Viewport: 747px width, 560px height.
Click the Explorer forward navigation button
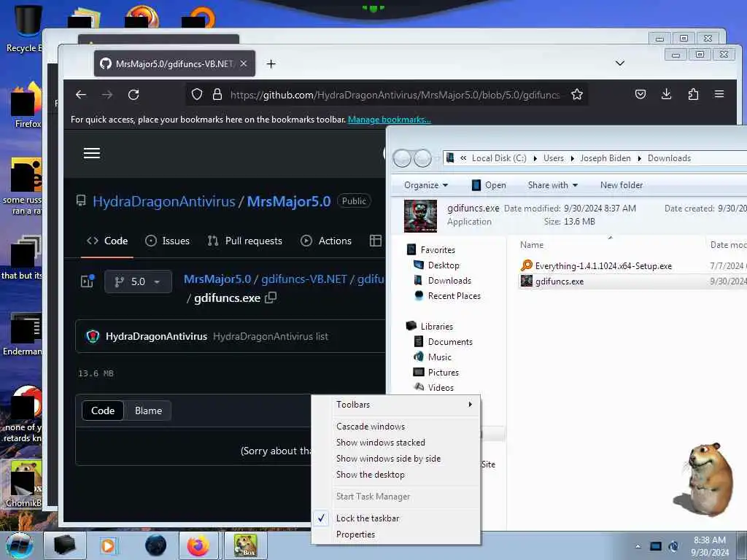(x=422, y=158)
